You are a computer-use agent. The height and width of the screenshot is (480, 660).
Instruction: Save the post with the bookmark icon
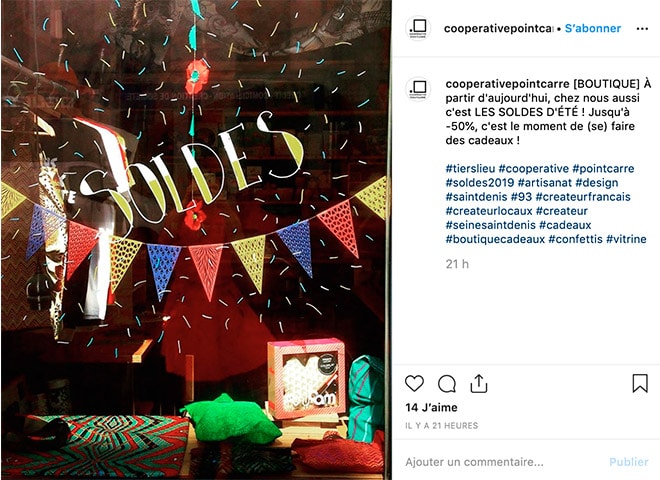(640, 383)
